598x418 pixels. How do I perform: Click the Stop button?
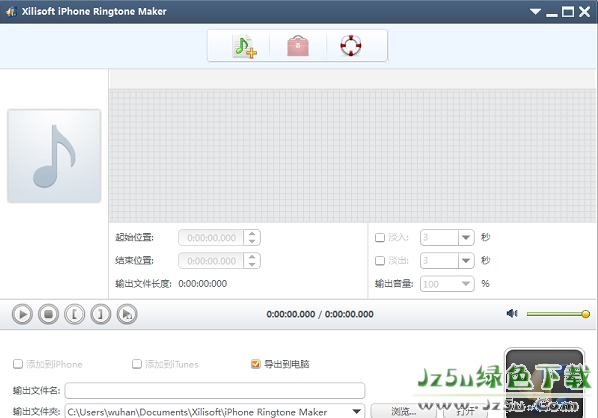click(x=48, y=314)
